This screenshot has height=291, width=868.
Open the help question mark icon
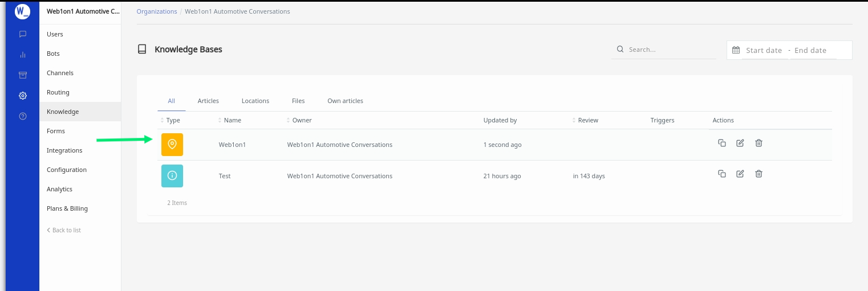(x=23, y=116)
